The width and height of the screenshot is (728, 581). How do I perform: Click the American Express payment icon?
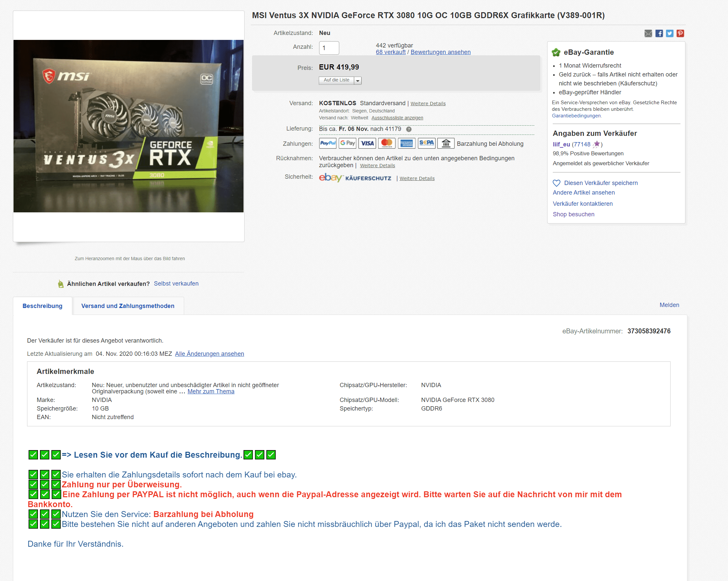coord(407,143)
